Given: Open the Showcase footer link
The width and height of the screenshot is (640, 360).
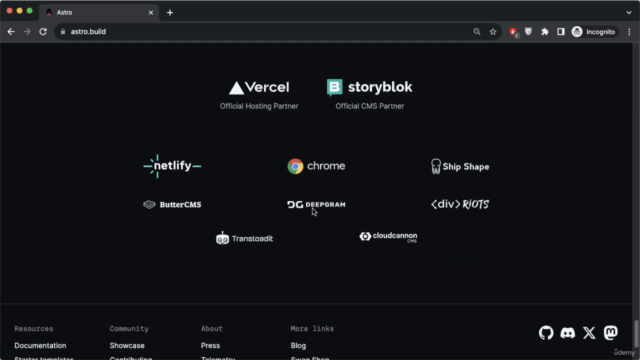Looking at the screenshot, I should [x=127, y=346].
